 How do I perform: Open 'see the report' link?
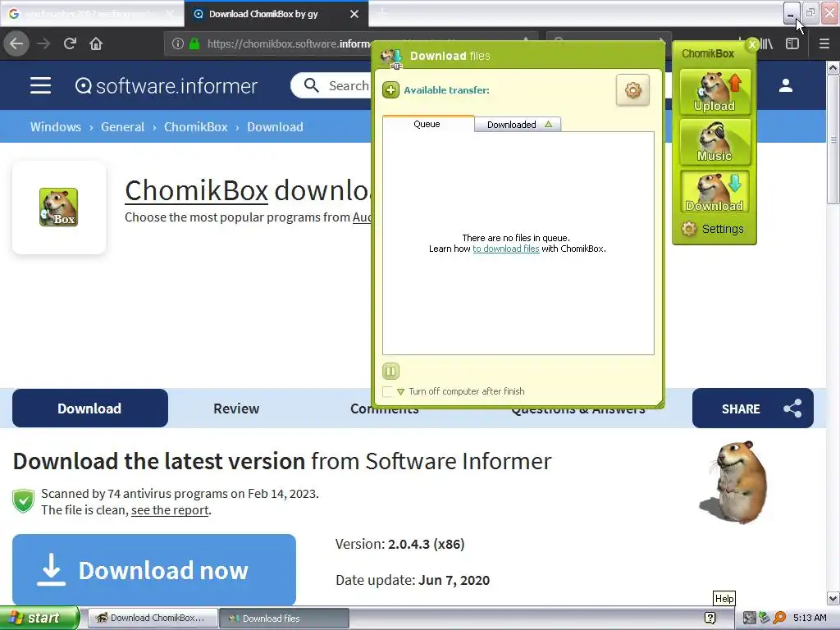pyautogui.click(x=170, y=510)
